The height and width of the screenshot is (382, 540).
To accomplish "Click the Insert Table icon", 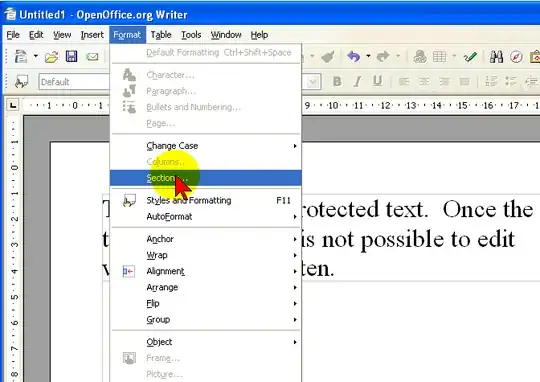I will pyautogui.click(x=439, y=56).
